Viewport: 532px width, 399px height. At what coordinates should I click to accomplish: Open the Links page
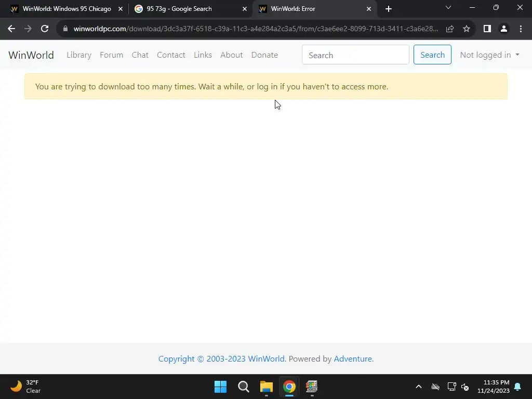tap(203, 55)
